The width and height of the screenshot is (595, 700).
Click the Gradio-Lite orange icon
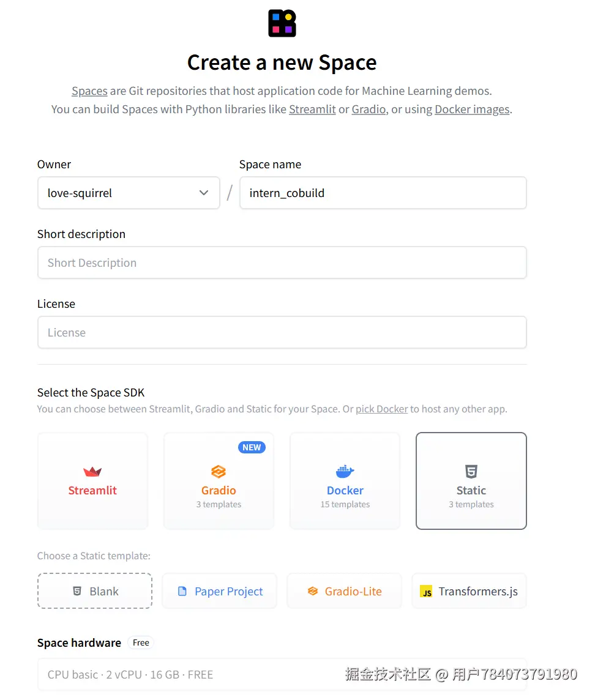point(313,591)
